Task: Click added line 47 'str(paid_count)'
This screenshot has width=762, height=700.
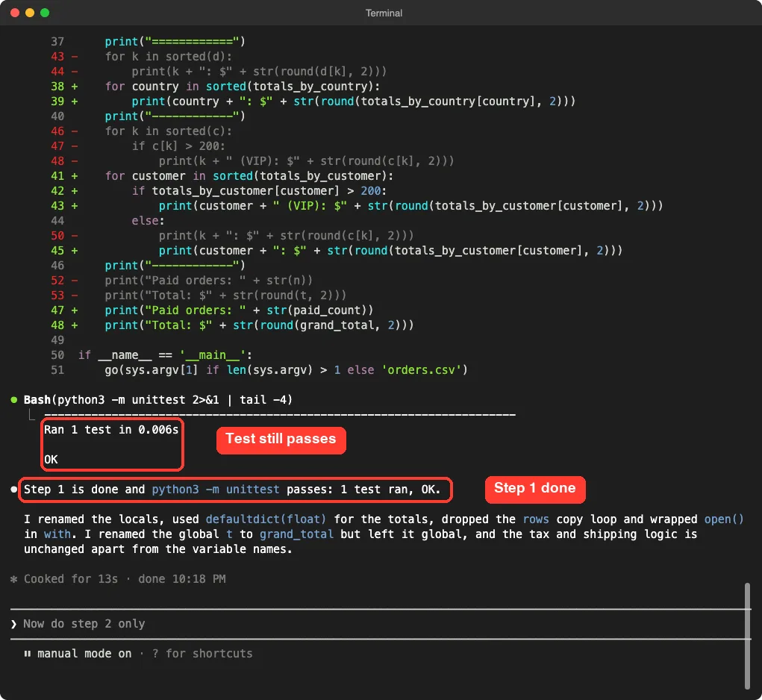Action: (212, 310)
